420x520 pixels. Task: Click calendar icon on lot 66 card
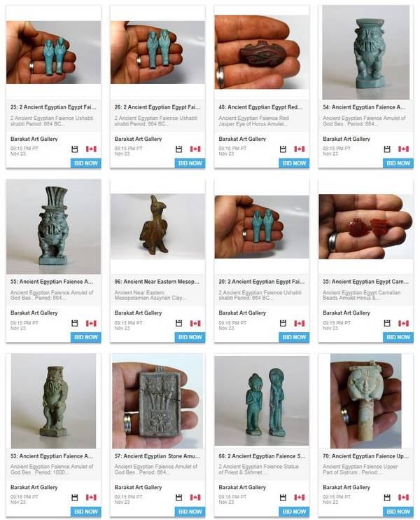pyautogui.click(x=283, y=498)
